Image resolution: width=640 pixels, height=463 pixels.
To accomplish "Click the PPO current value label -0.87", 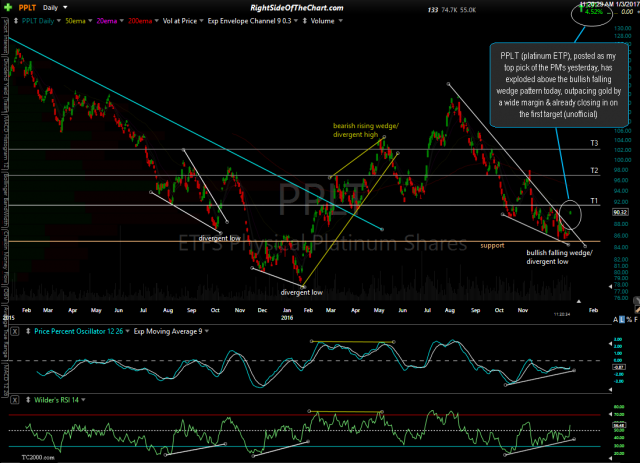I will tap(618, 367).
